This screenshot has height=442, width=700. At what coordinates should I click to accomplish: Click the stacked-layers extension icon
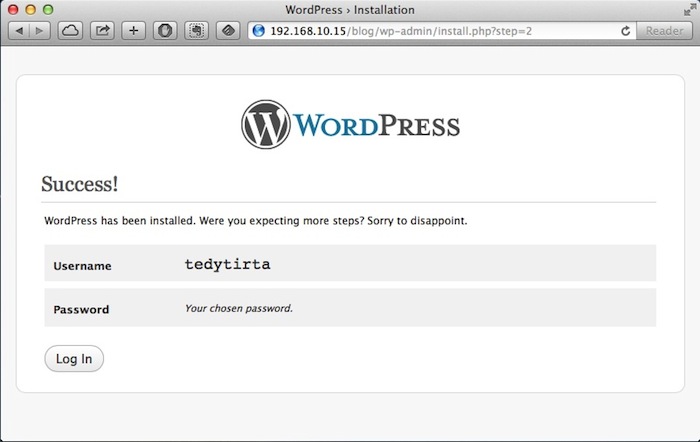228,31
